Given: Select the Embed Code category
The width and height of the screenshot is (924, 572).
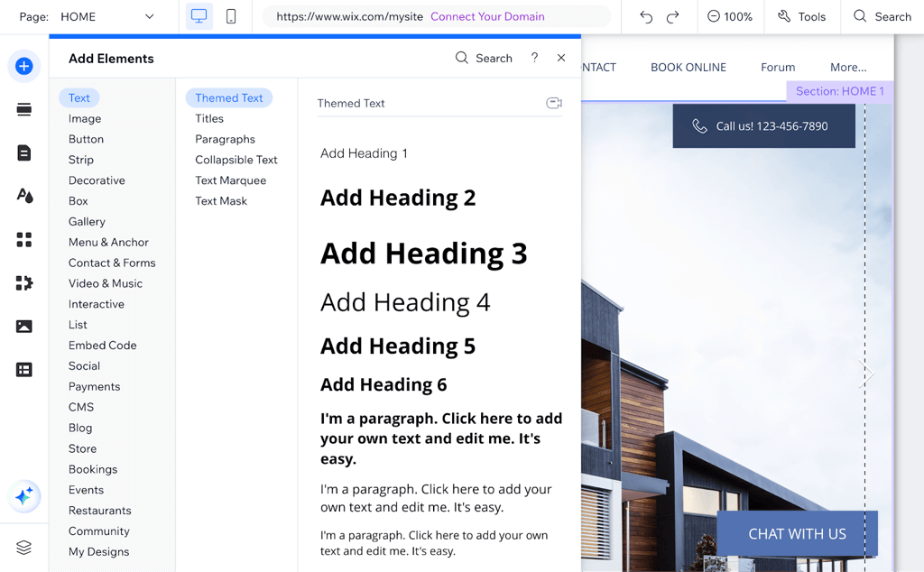Looking at the screenshot, I should [103, 346].
